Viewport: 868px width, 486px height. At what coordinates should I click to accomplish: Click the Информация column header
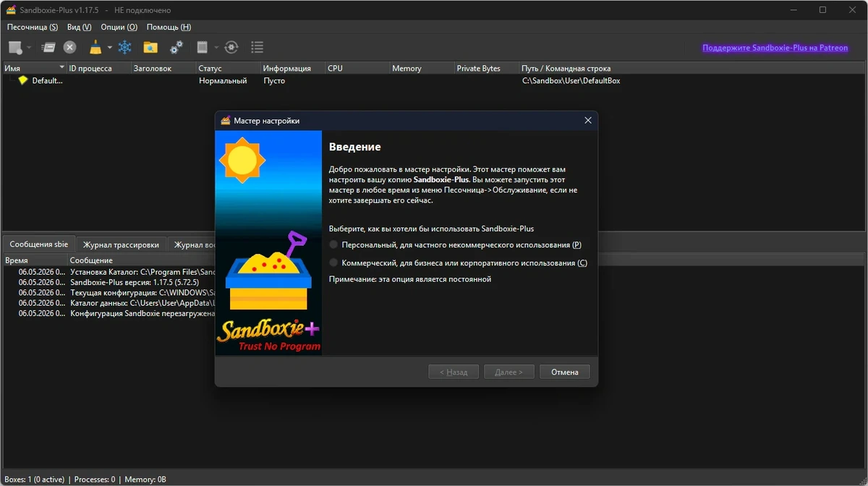click(293, 68)
